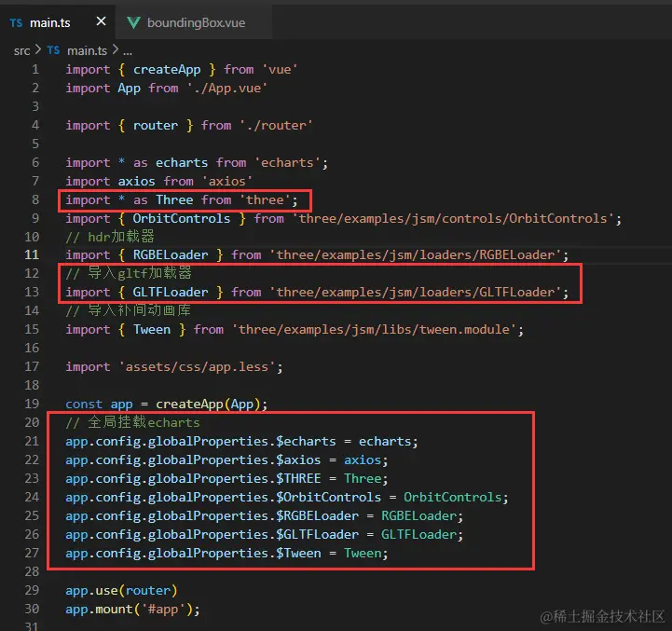Click 'createApp(App)' call on line 19
672x631 pixels.
coord(208,405)
